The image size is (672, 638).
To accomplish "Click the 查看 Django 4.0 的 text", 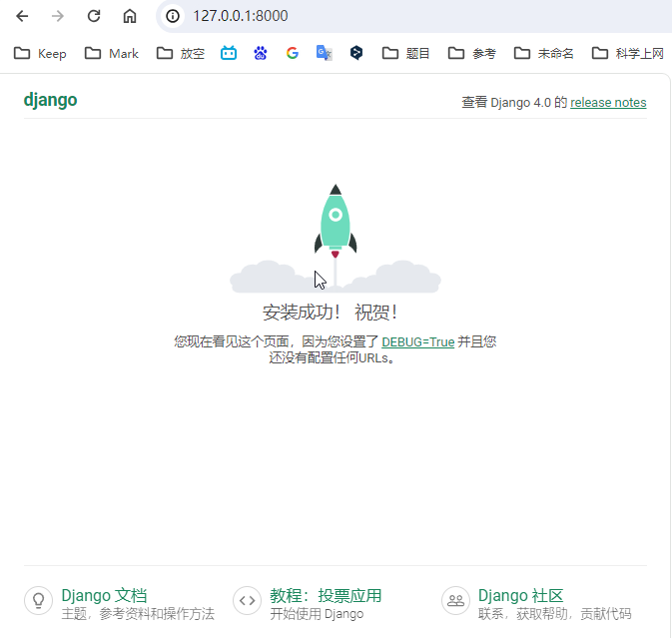I will coord(514,103).
